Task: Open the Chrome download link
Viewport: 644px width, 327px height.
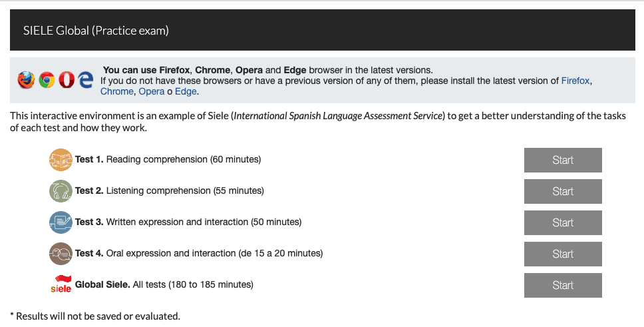Action: tap(116, 91)
